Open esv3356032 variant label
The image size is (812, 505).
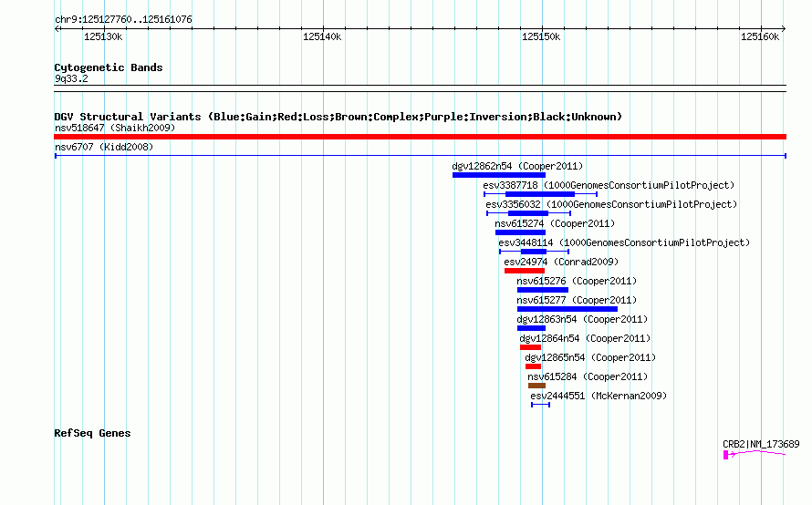pyautogui.click(x=611, y=204)
